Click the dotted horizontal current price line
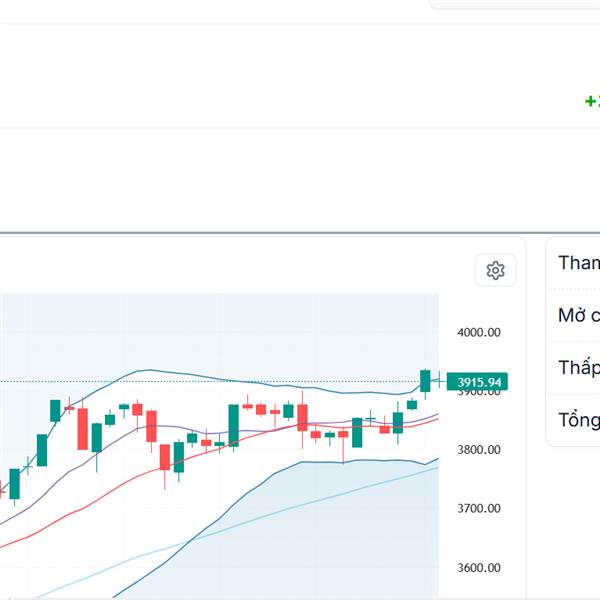The image size is (600, 600). (200, 381)
